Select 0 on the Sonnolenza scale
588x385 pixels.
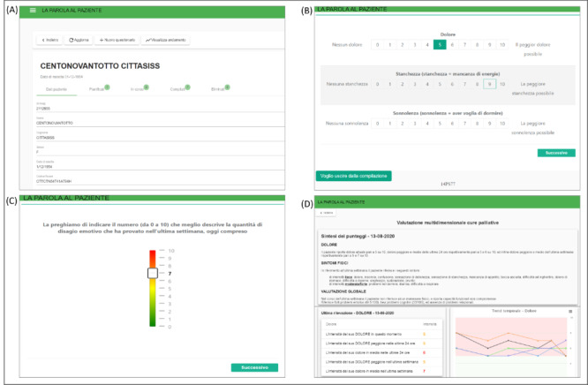[x=377, y=124]
